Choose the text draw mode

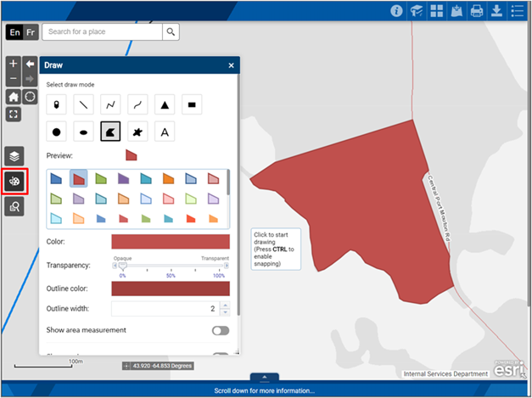165,132
